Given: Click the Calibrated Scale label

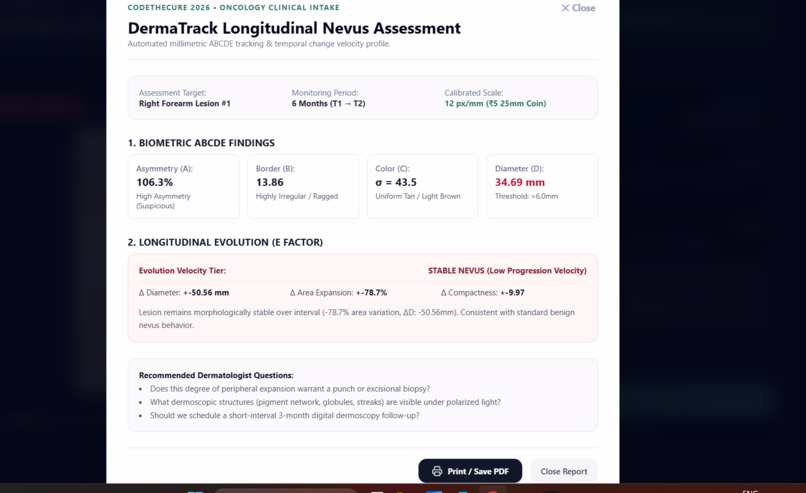Looking at the screenshot, I should point(473,93).
